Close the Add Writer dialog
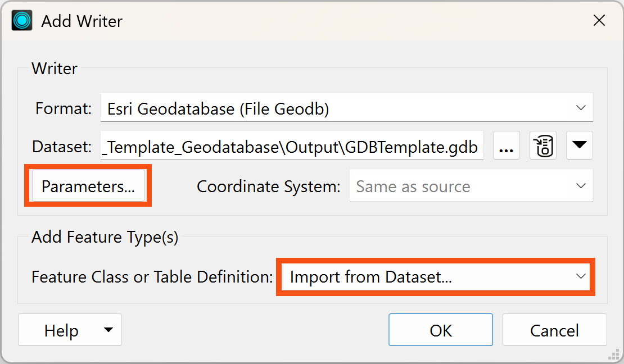This screenshot has height=364, width=624. click(599, 21)
